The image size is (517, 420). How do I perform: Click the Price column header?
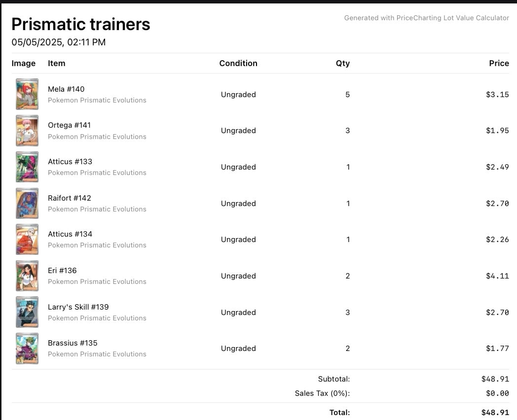coord(499,63)
